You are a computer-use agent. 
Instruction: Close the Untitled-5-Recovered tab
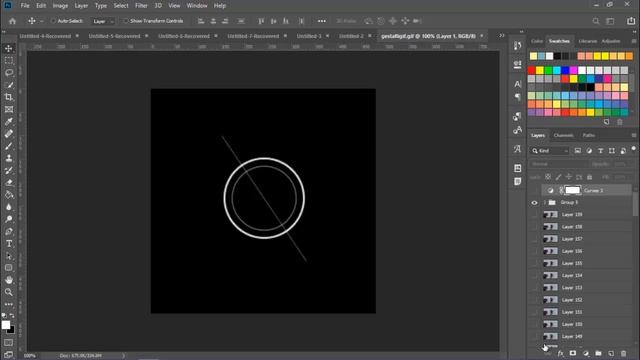pos(147,36)
